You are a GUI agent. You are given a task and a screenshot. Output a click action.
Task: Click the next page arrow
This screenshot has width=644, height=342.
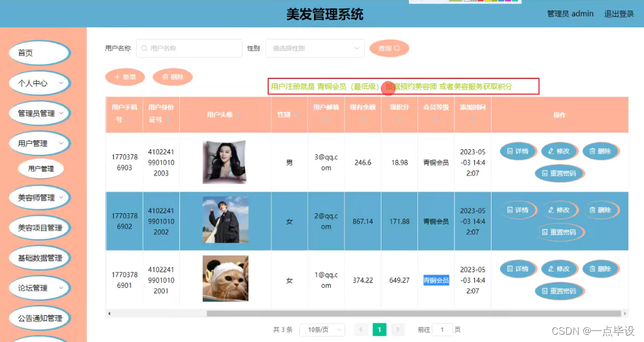(397, 330)
